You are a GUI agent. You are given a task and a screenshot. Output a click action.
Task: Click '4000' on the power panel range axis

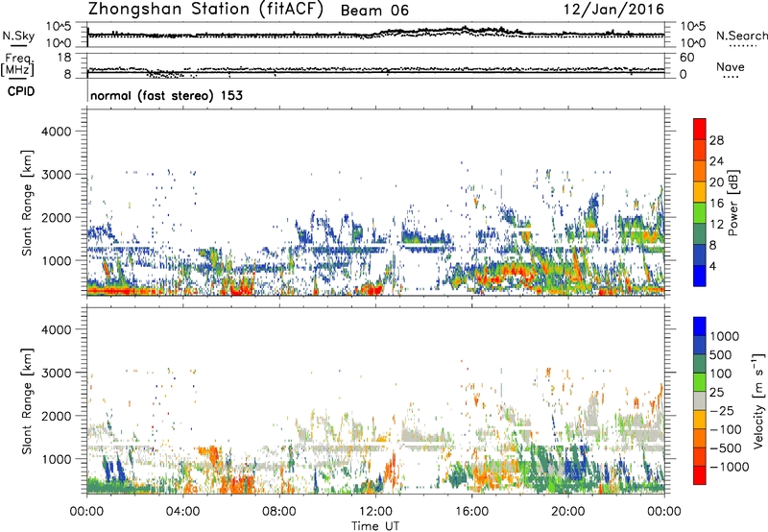56,132
